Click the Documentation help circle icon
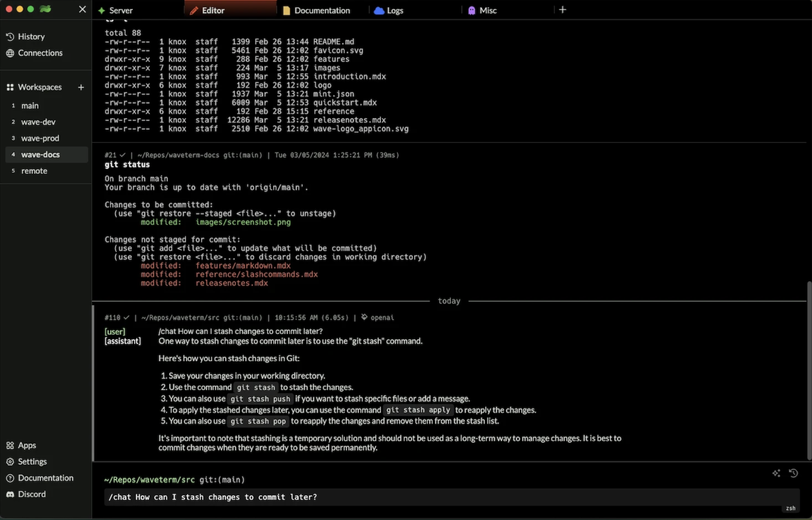 10,478
